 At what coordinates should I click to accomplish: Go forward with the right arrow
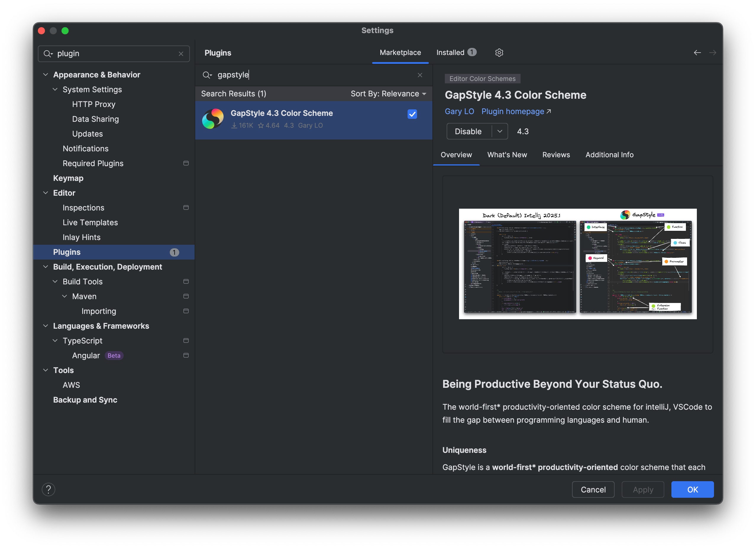pos(713,53)
